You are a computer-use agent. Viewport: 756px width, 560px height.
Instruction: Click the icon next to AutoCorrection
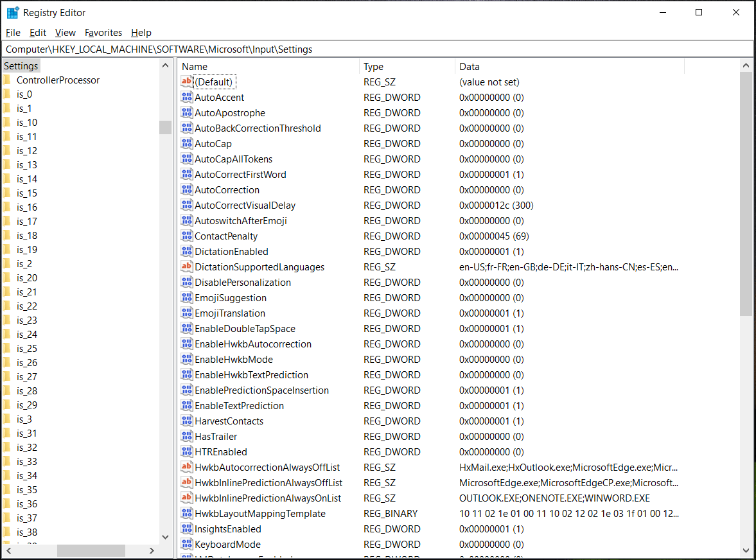click(x=186, y=189)
